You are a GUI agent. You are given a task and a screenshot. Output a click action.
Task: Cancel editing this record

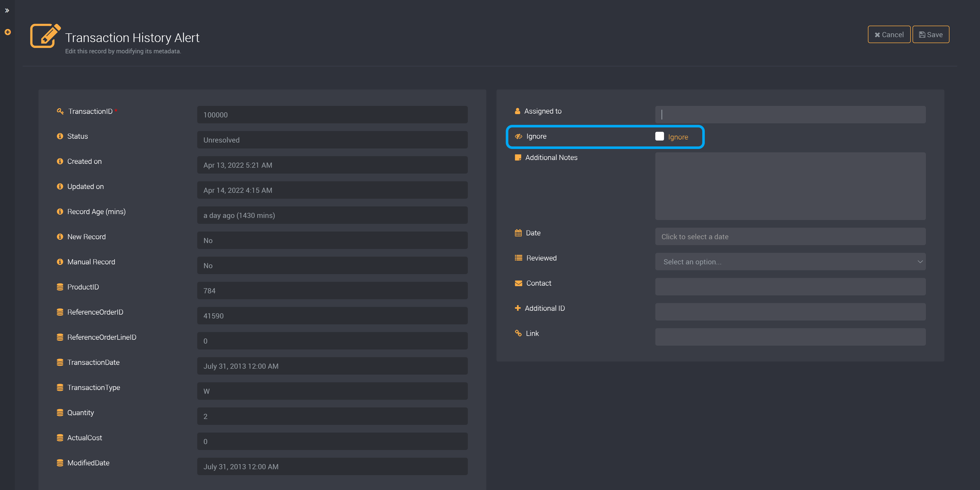(889, 35)
